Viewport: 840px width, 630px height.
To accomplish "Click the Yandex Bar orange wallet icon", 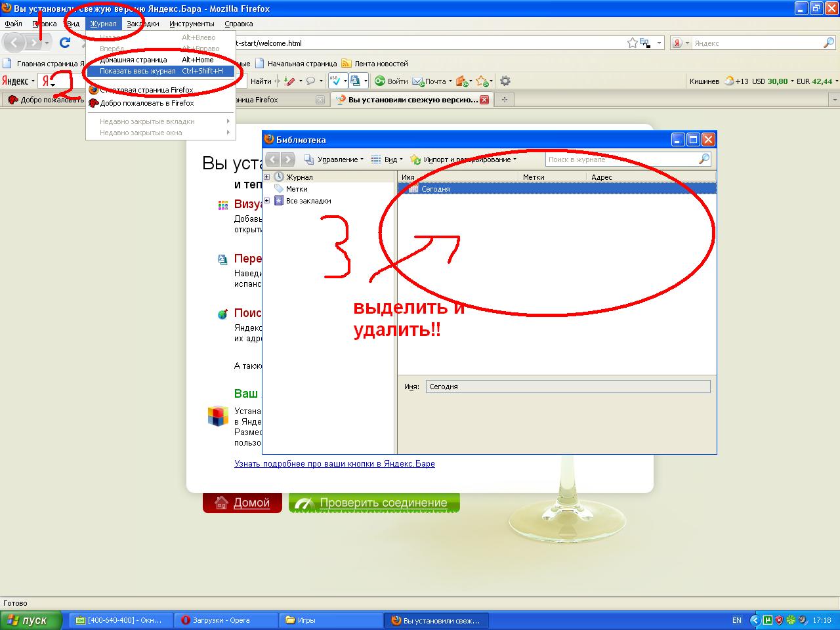I will click(x=461, y=81).
